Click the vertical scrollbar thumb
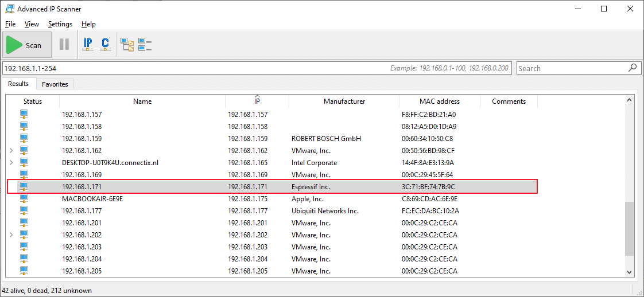Image resolution: width=644 pixels, height=297 pixels. (629, 228)
